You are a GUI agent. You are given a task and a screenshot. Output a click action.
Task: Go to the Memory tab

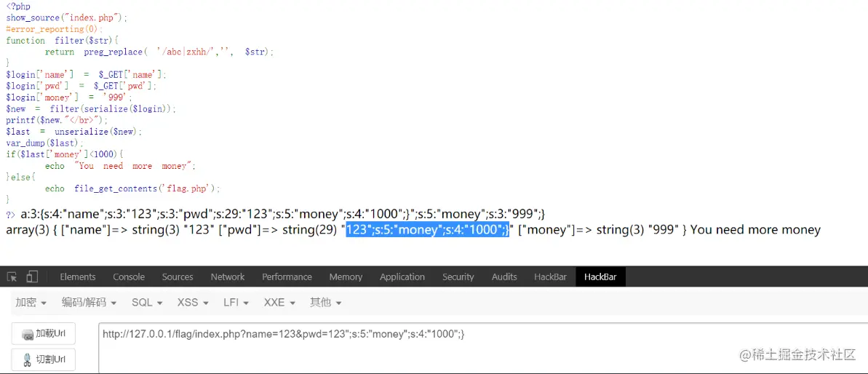click(x=346, y=276)
